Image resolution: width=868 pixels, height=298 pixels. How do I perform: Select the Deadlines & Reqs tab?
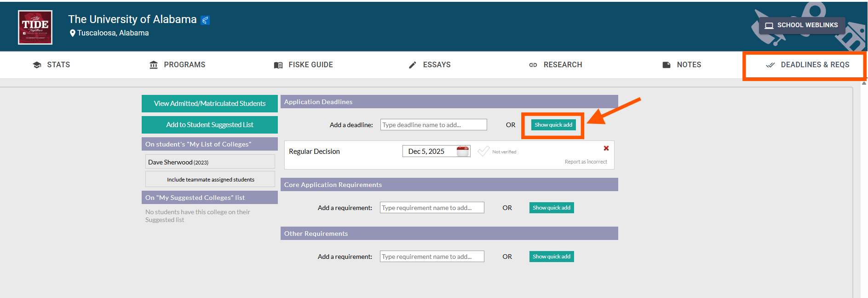tap(808, 65)
